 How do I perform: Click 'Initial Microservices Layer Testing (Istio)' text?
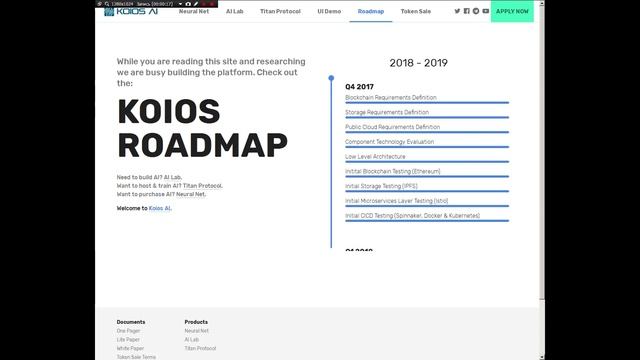397,201
